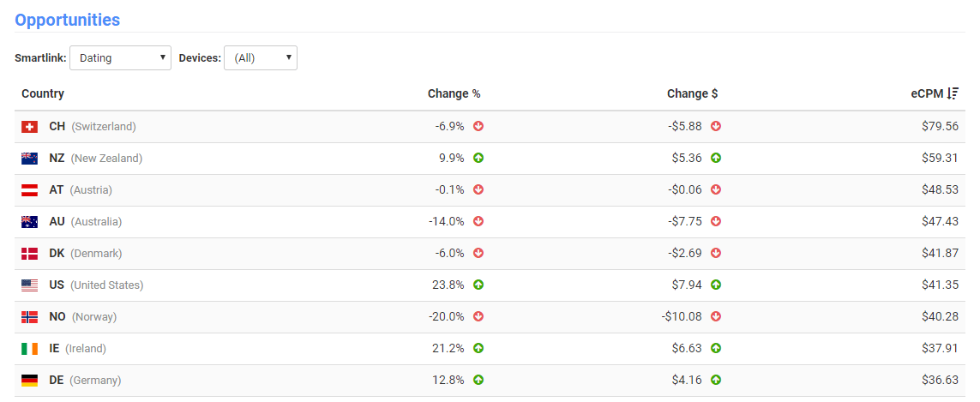Click the AT (Austria) country label

click(81, 190)
